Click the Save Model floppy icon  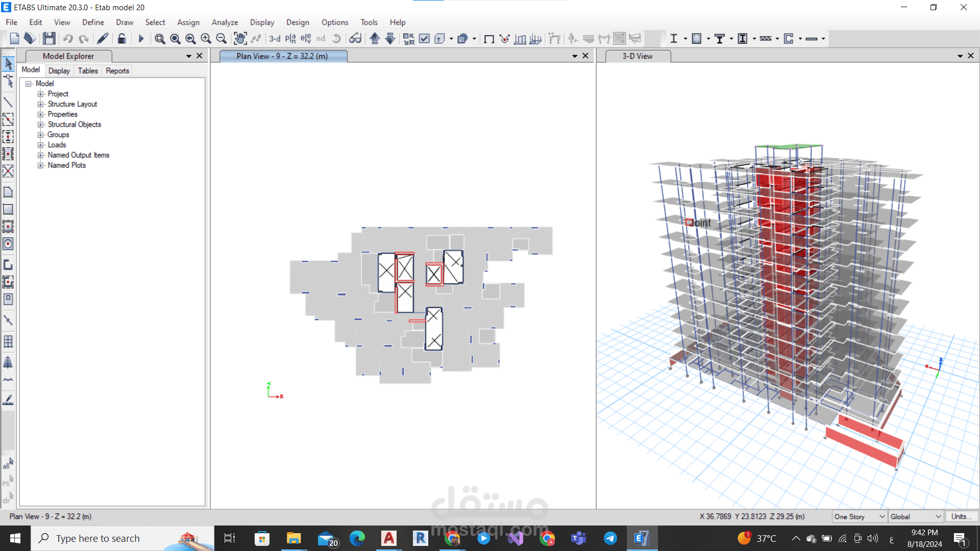point(49,39)
